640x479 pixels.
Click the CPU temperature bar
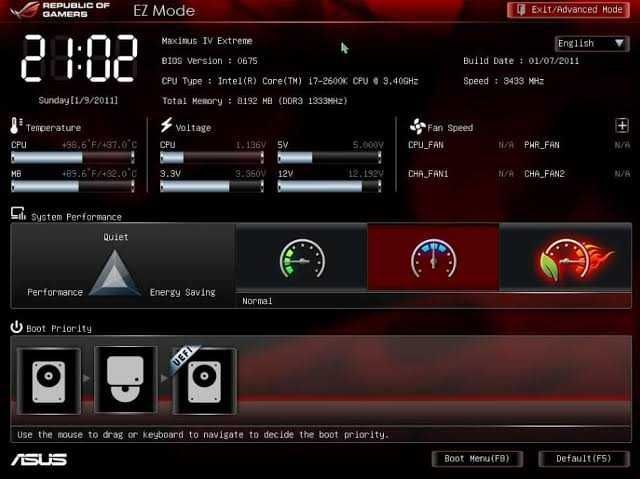point(73,157)
